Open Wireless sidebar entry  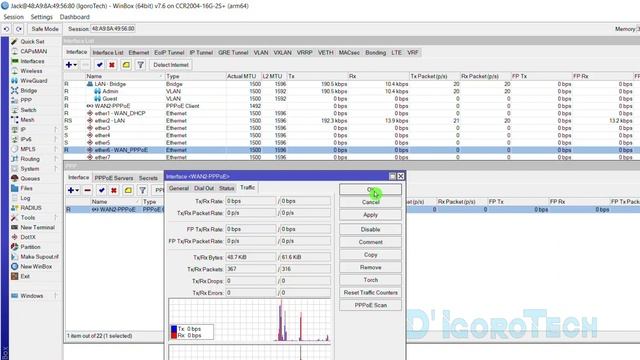pyautogui.click(x=31, y=71)
